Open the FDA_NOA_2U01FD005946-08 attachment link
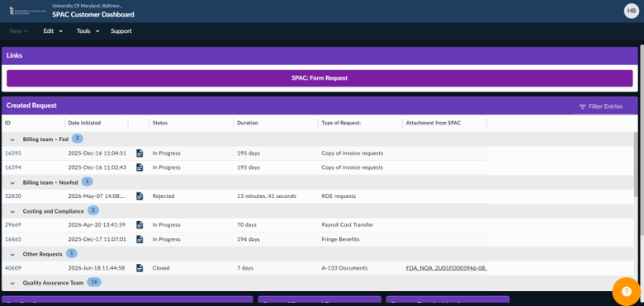644x306 pixels. coord(446,268)
